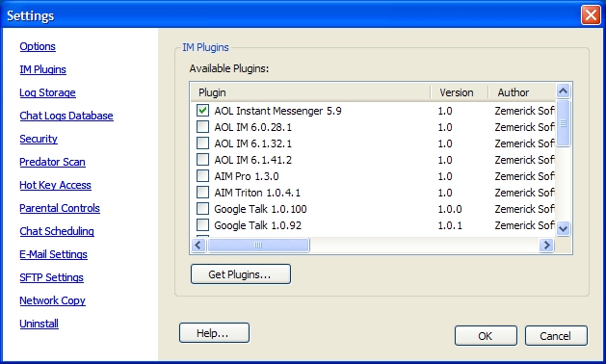Open Predator Scan settings
The image size is (606, 364).
click(x=53, y=162)
